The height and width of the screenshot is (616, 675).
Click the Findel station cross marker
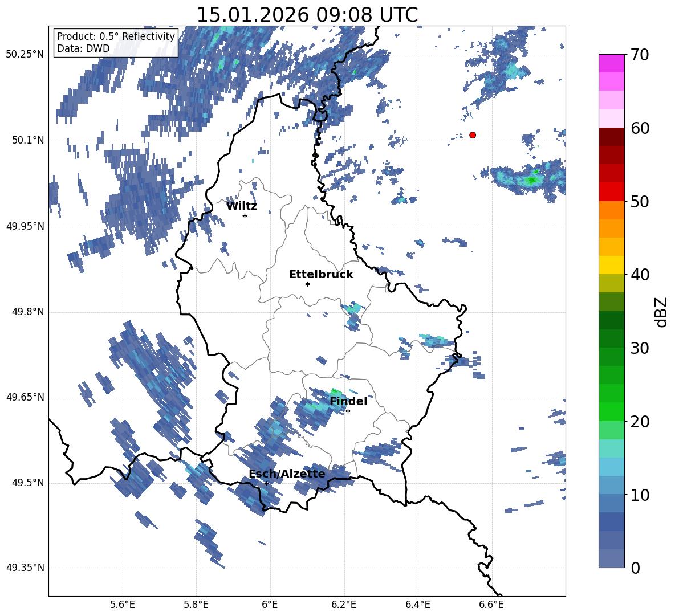[x=348, y=411]
